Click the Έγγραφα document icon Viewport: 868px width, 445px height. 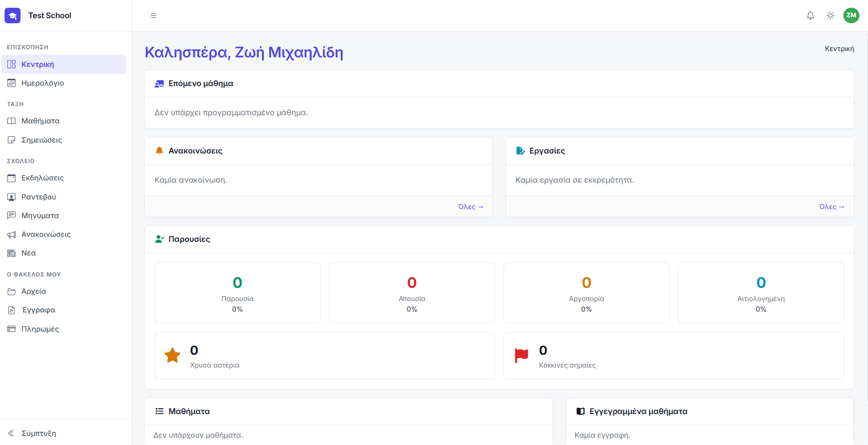tap(11, 310)
